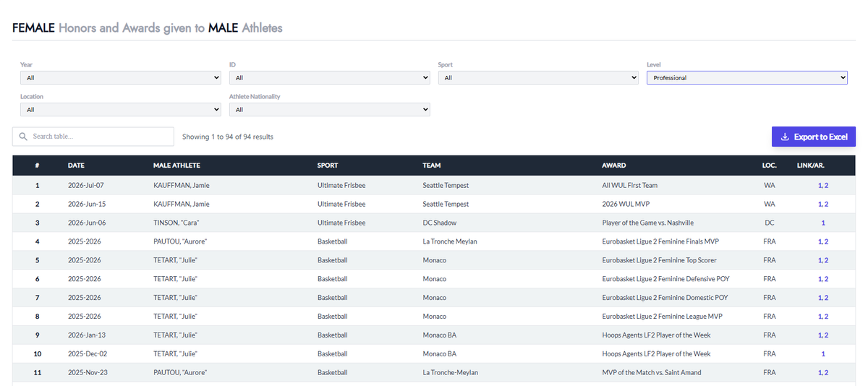Click KAUFFMAN, Jamie in row 1
Image resolution: width=868 pixels, height=386 pixels.
click(x=182, y=185)
